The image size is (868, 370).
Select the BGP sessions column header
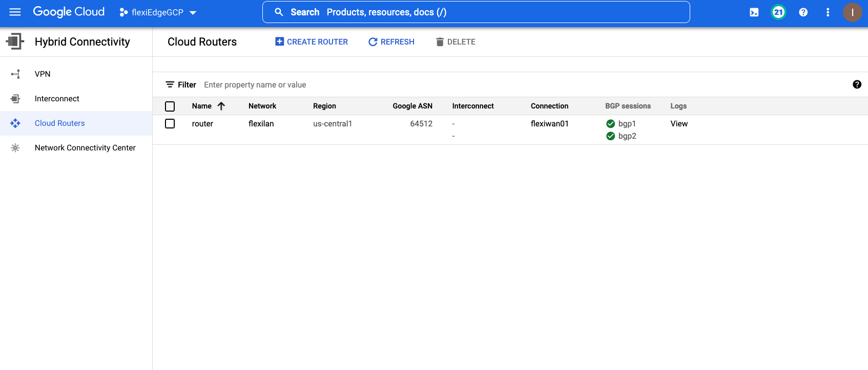[628, 106]
